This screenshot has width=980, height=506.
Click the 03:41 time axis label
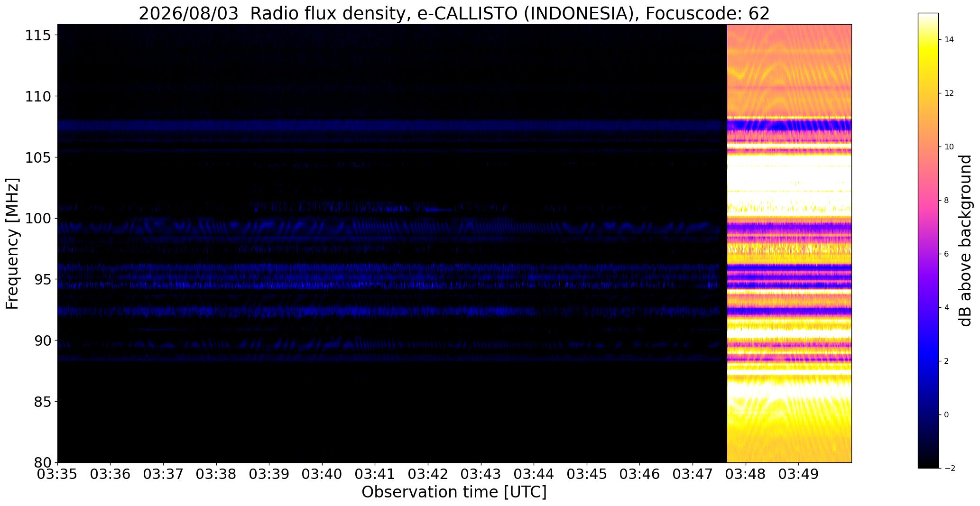point(375,474)
